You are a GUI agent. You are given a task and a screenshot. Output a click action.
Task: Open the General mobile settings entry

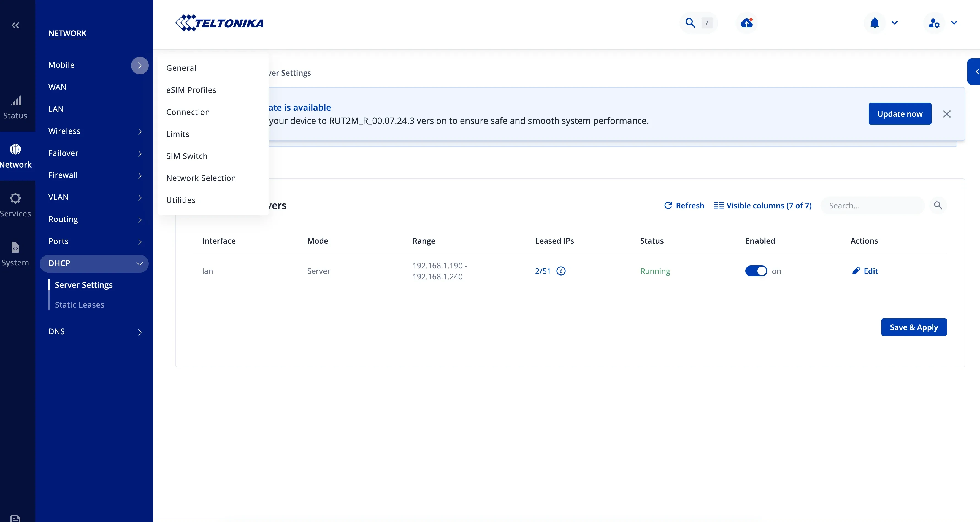click(x=181, y=68)
